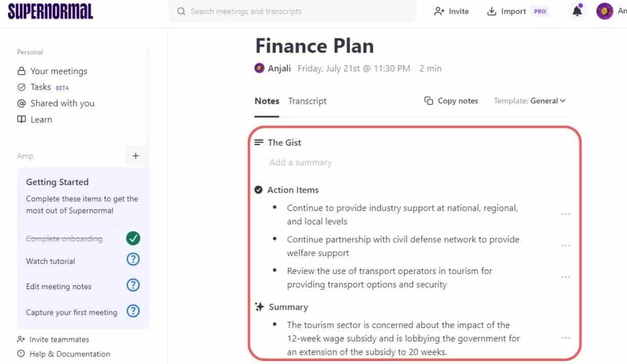Toggle the Complete onboarding green checkmark
627x364 pixels.
tap(133, 238)
